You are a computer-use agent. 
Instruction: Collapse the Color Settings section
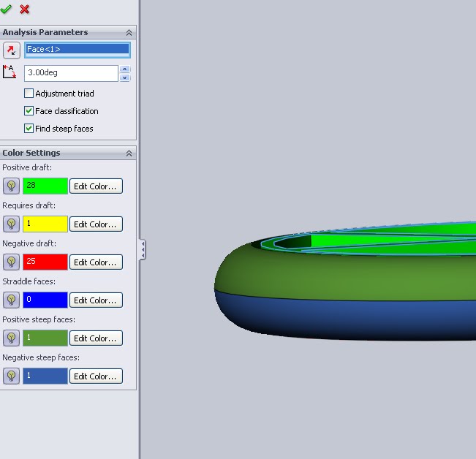coord(129,153)
